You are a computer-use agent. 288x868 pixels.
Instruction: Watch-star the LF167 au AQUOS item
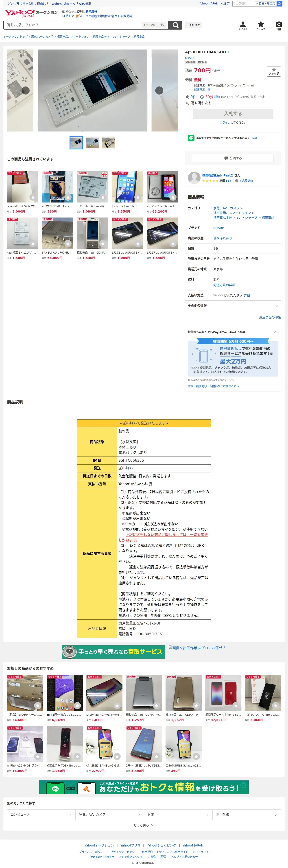173,244
